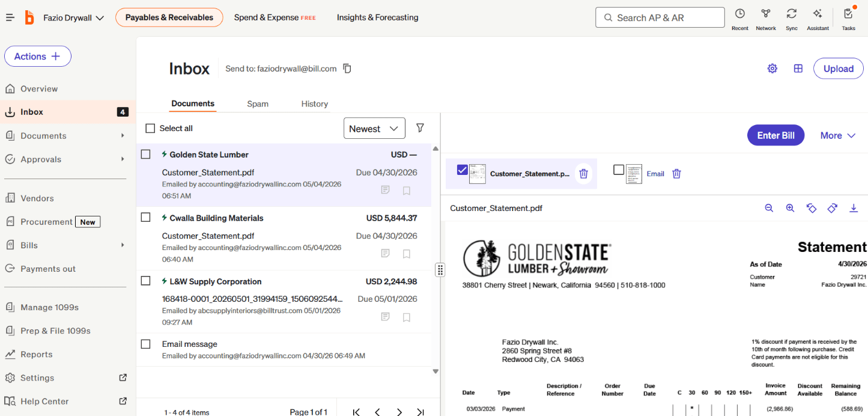Image resolution: width=868 pixels, height=416 pixels.
Task: Open the Recent clock icon
Action: point(740,14)
